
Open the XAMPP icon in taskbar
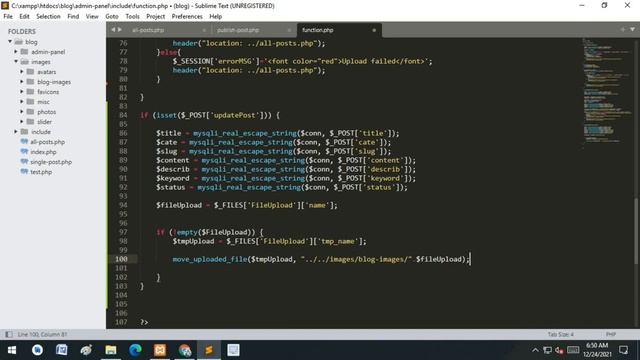pyautogui.click(x=160, y=350)
